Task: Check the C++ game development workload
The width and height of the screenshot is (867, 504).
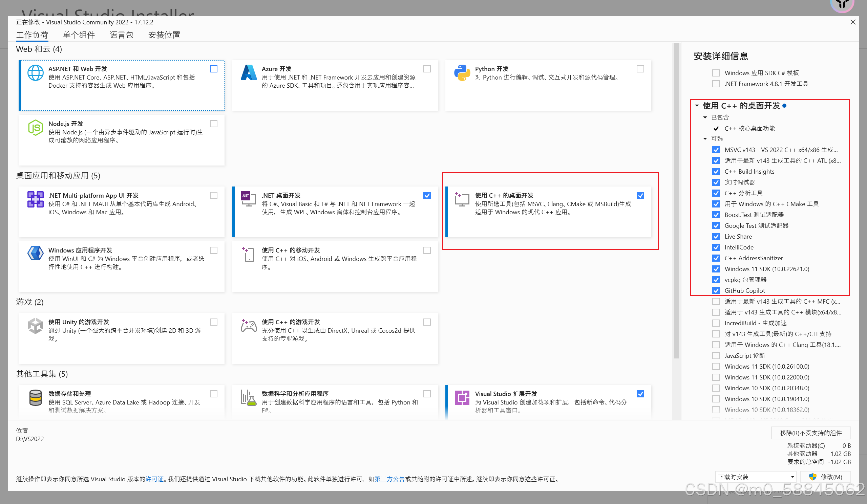Action: (427, 322)
